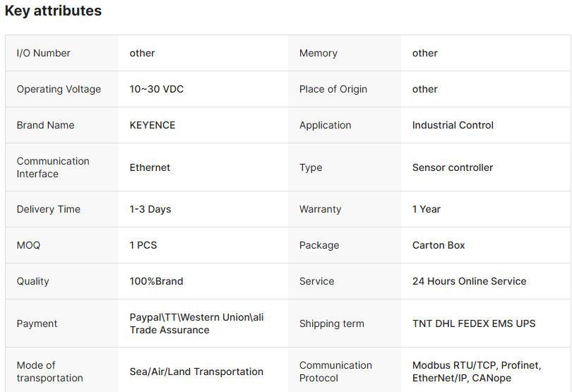Click the Industrial Control application value

click(x=453, y=125)
